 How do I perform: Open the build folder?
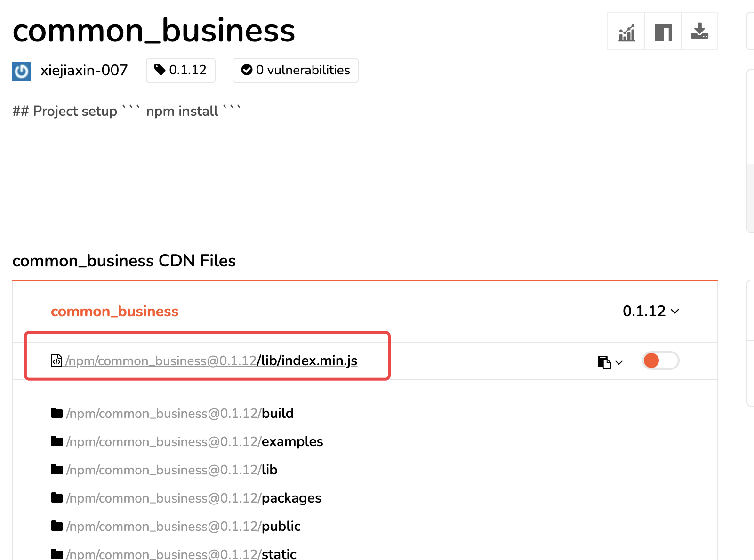click(180, 413)
